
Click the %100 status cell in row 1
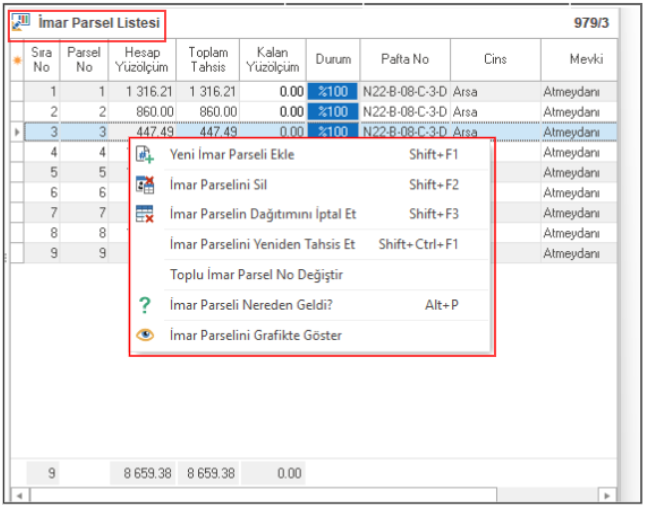(332, 91)
